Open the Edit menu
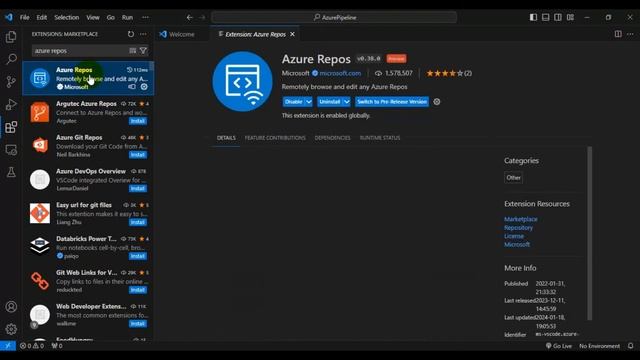Screen dimensions: 640x360 tap(42, 18)
